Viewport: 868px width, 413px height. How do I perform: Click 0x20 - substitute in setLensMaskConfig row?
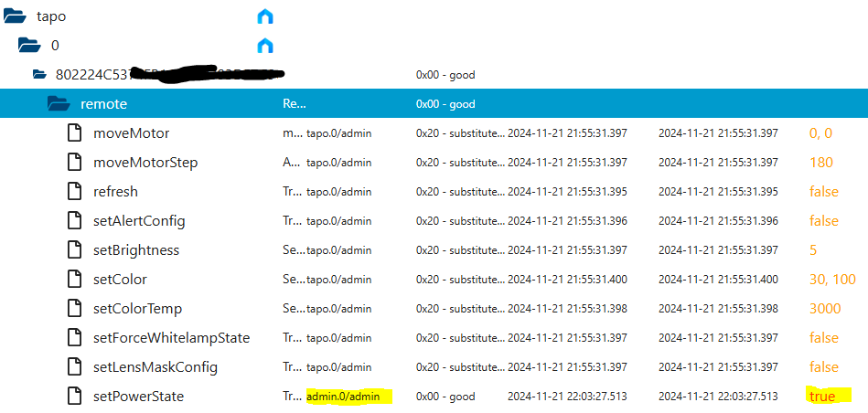coord(460,367)
